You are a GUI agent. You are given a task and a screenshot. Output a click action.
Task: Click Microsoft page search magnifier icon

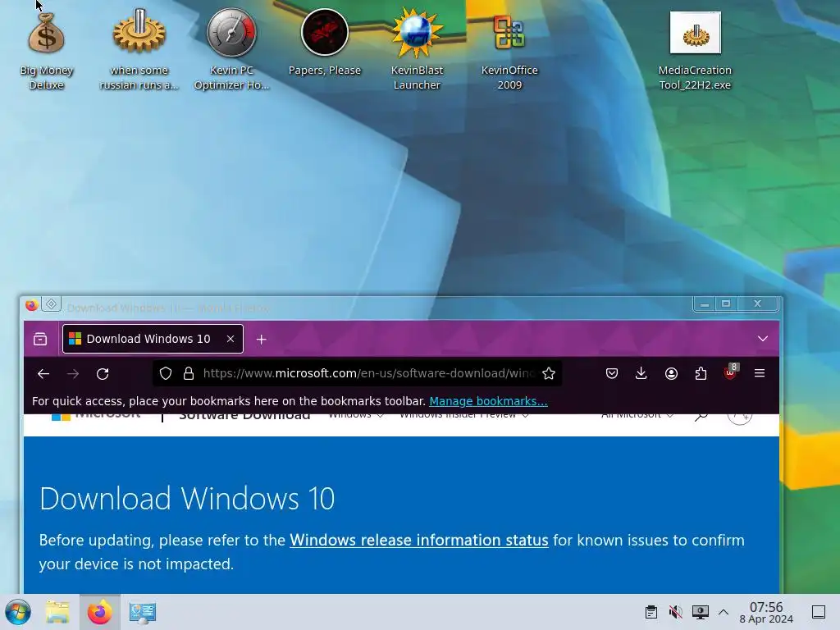701,416
